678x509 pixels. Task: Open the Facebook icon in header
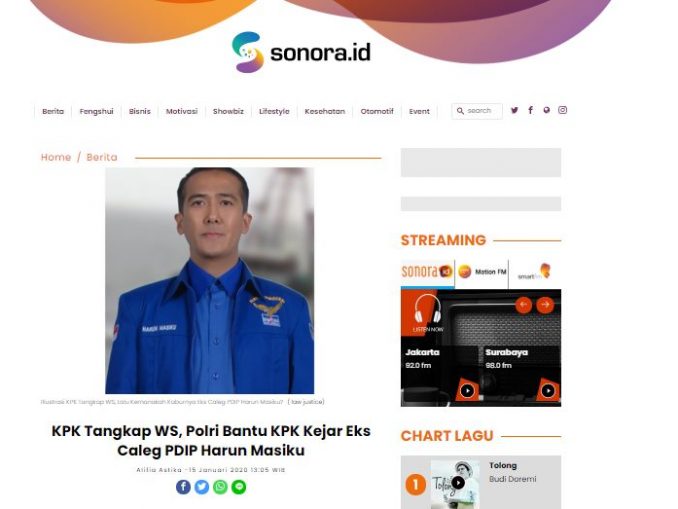[530, 110]
